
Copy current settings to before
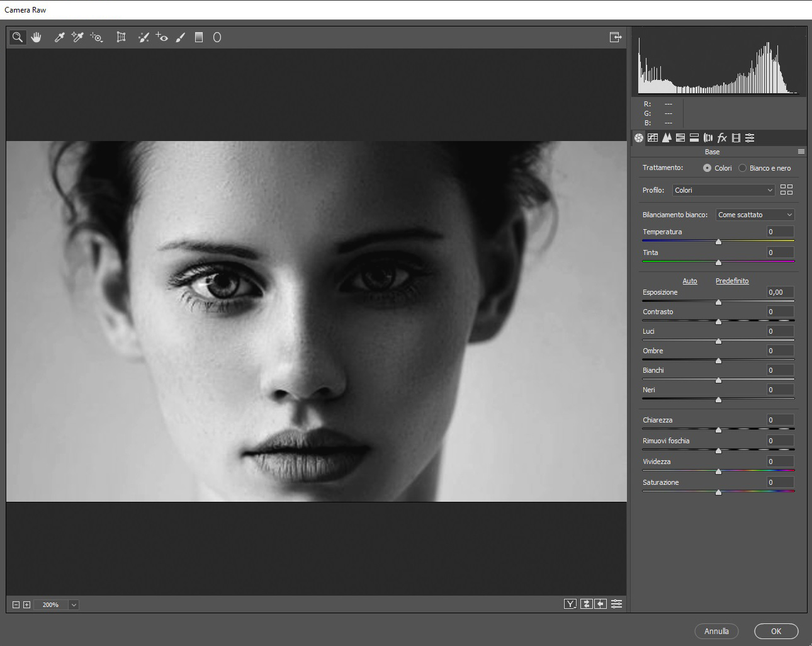click(601, 604)
